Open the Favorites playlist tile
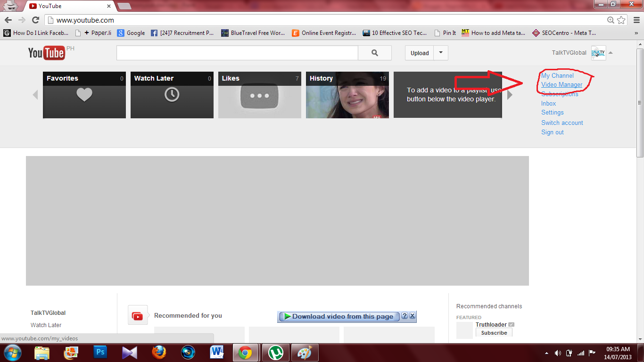The width and height of the screenshot is (644, 362). tap(84, 95)
